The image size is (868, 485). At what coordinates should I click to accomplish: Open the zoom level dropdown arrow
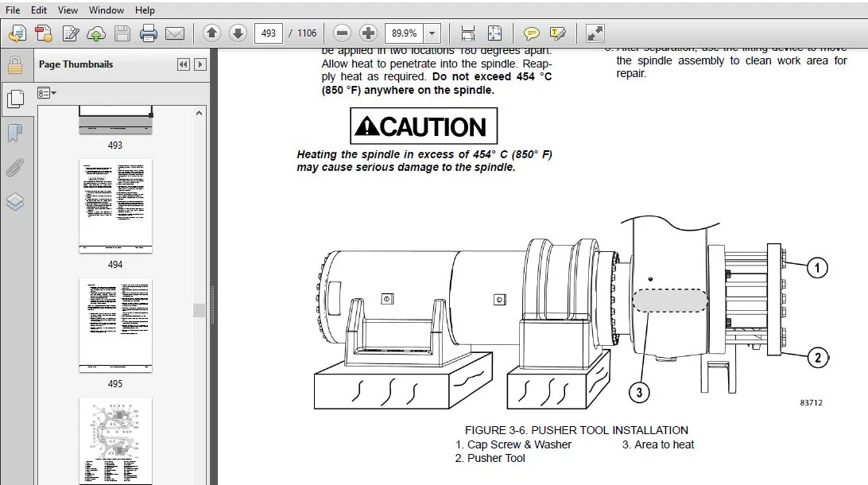coord(432,33)
